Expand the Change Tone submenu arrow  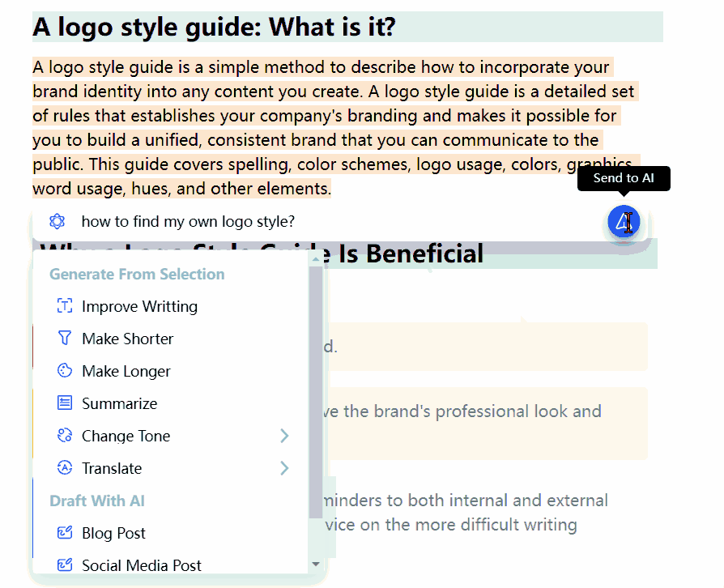284,436
